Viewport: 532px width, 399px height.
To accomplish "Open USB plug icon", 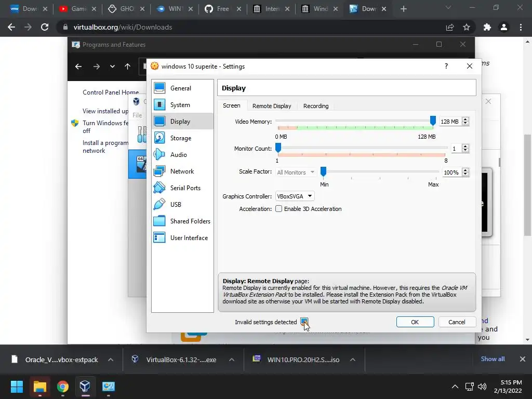I will point(159,205).
